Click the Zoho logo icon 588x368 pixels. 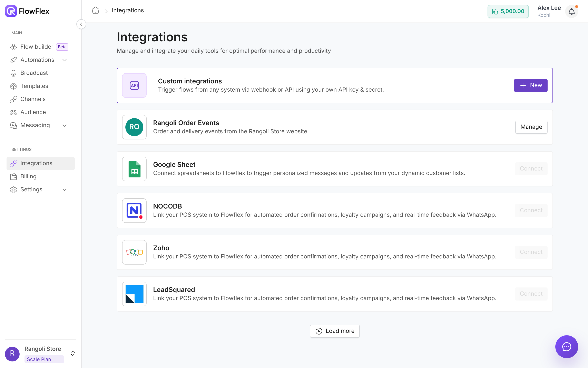pyautogui.click(x=134, y=252)
